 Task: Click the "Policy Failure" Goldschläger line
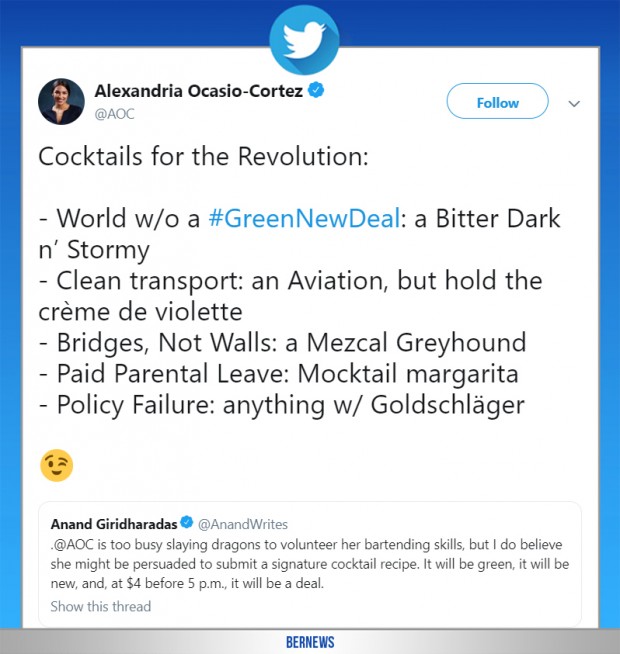pos(280,405)
